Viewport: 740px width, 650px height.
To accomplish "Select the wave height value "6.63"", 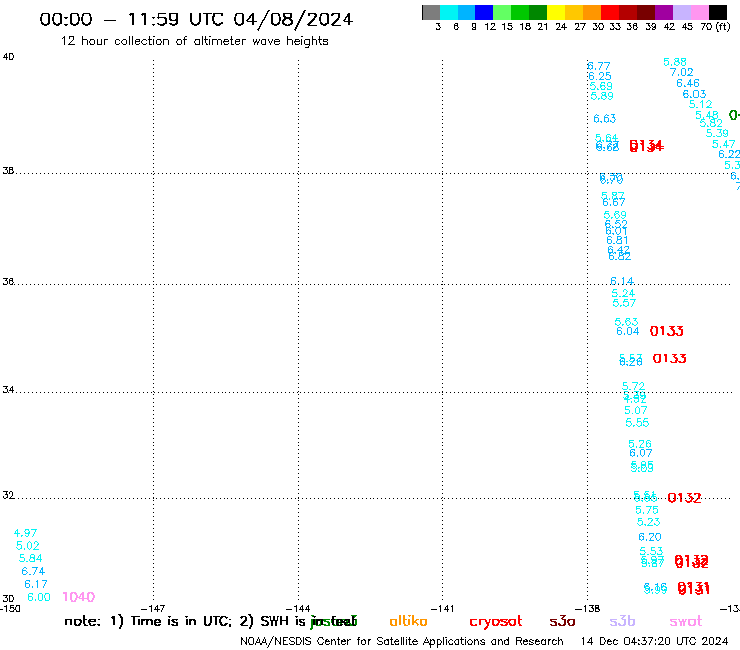I will tap(605, 119).
